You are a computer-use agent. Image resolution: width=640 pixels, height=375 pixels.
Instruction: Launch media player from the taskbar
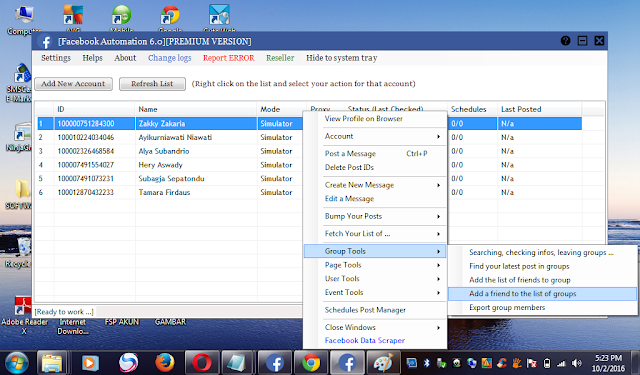coord(90,363)
